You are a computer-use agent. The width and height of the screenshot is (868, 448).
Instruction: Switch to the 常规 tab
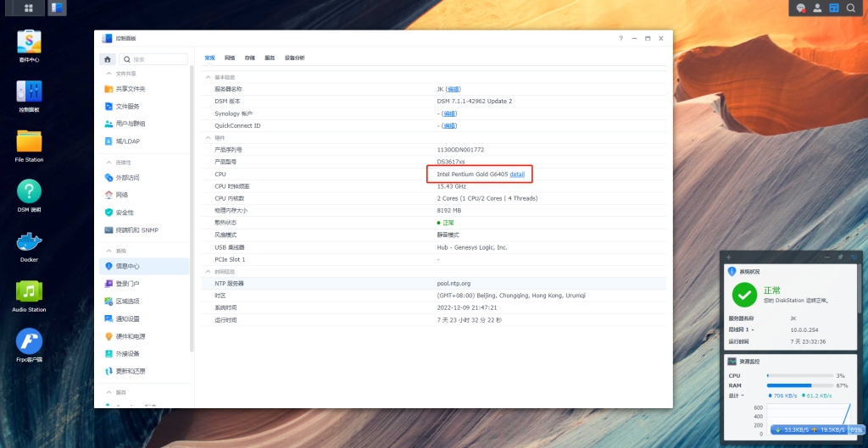tap(209, 58)
